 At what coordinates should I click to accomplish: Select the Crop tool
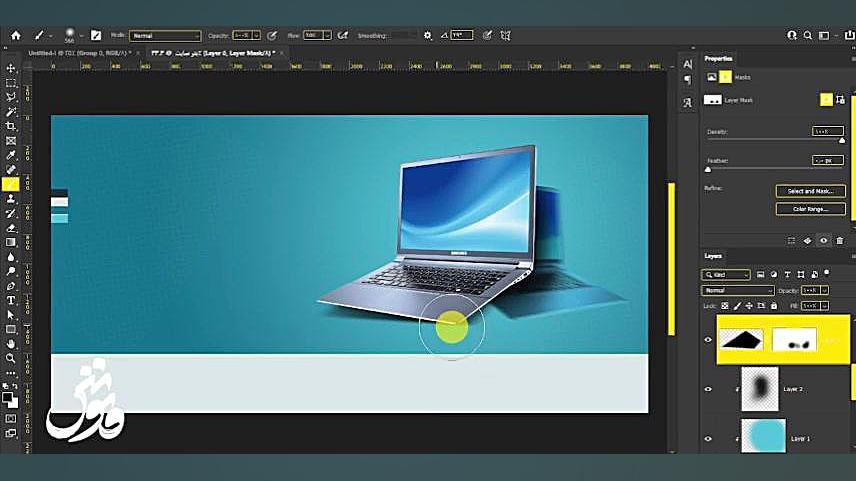point(10,126)
